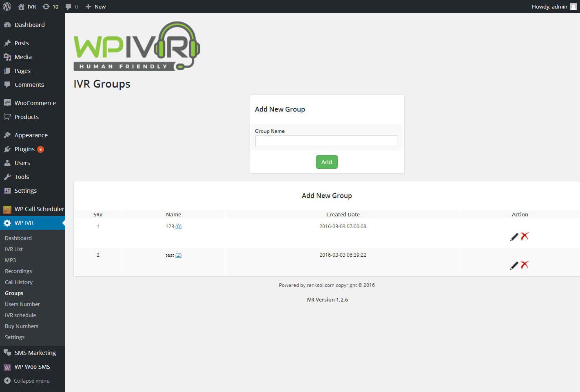Open the WP IVR Dashboard submenu item
The width and height of the screenshot is (580, 392).
[x=18, y=238]
